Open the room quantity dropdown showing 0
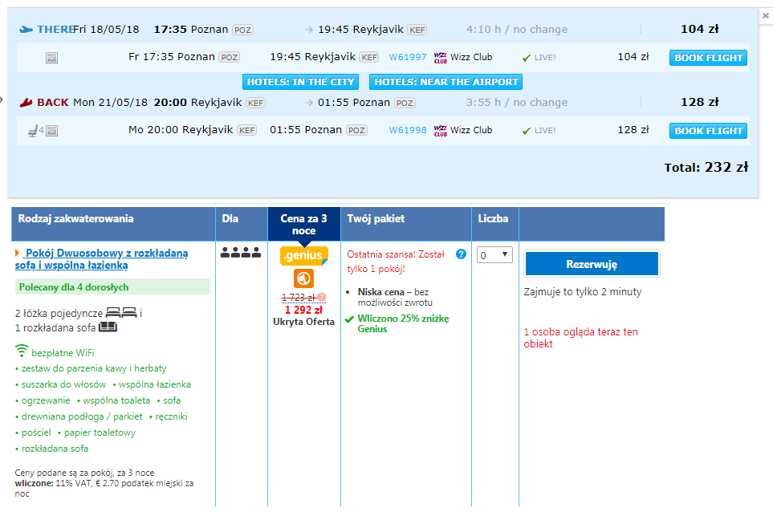The width and height of the screenshot is (773, 532). pos(494,255)
